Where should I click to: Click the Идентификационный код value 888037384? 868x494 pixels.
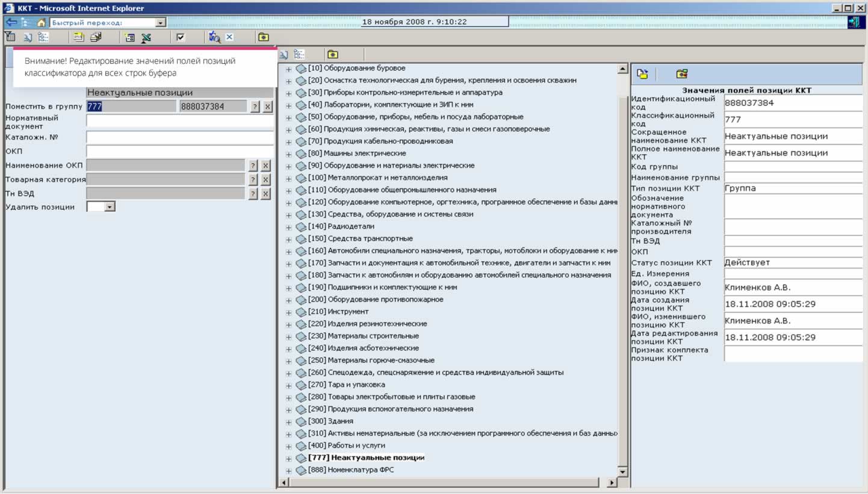coord(793,103)
